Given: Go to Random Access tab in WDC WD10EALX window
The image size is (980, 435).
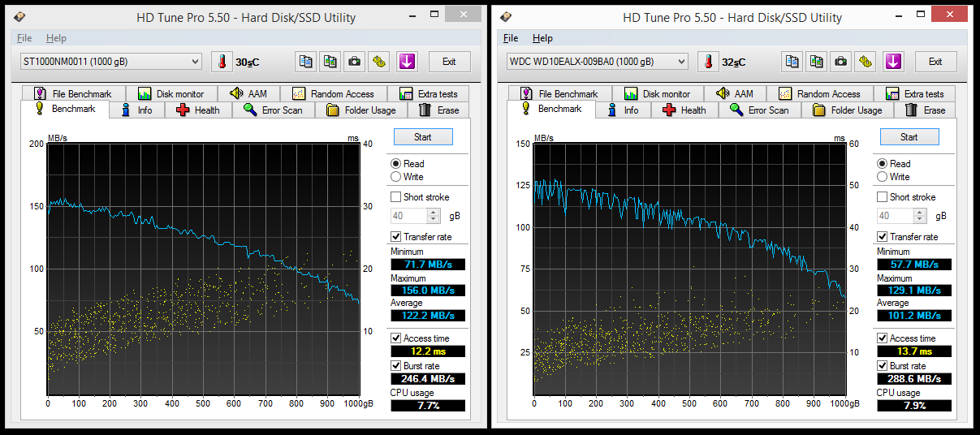Looking at the screenshot, I should (820, 93).
